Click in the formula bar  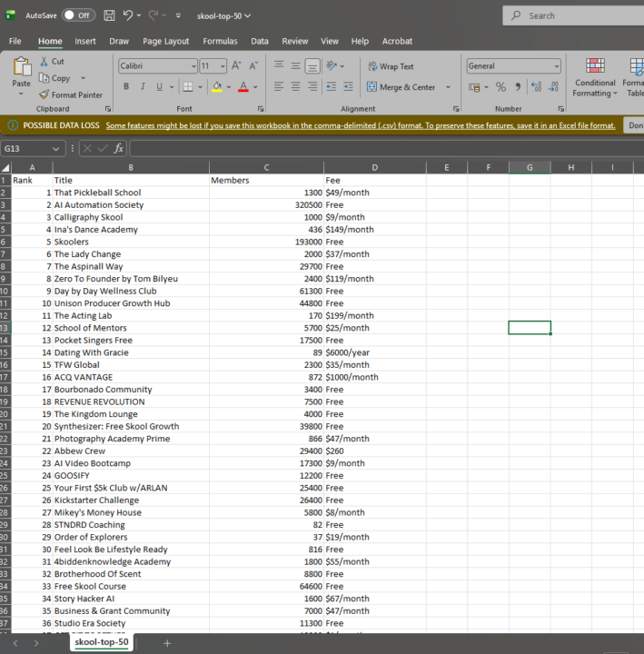click(387, 148)
